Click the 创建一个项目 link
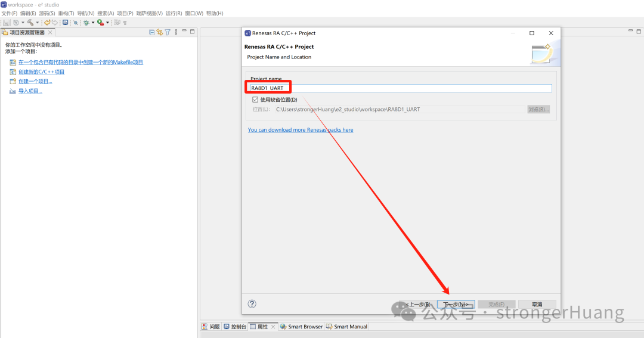 click(x=35, y=81)
